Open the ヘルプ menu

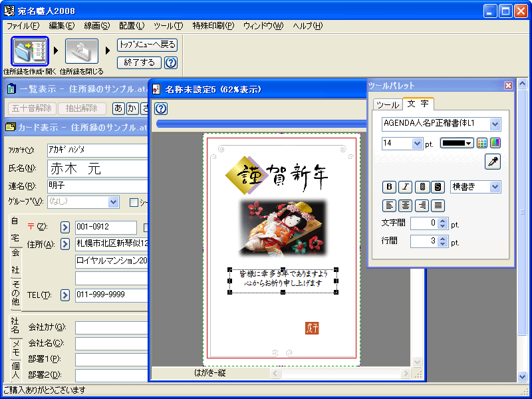tap(308, 26)
